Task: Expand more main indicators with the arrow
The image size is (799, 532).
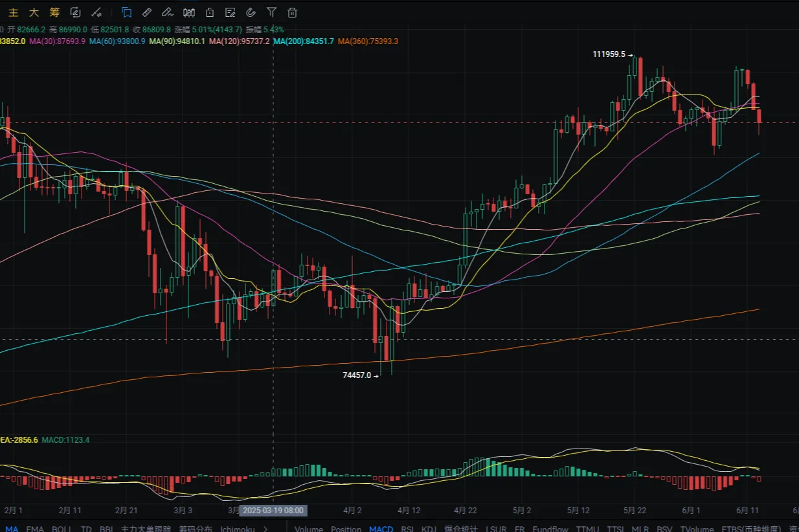Action: click(265, 529)
